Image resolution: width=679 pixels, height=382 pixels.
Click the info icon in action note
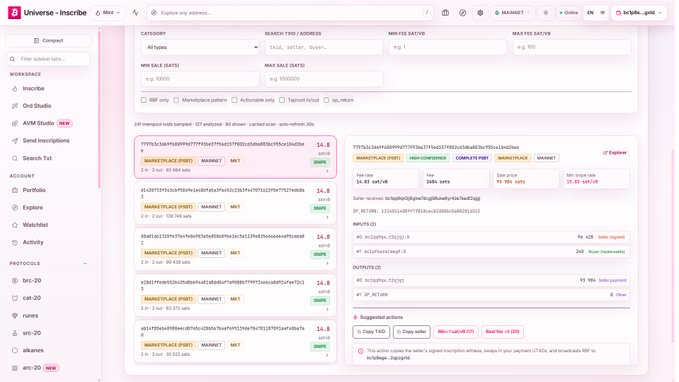(x=360, y=351)
